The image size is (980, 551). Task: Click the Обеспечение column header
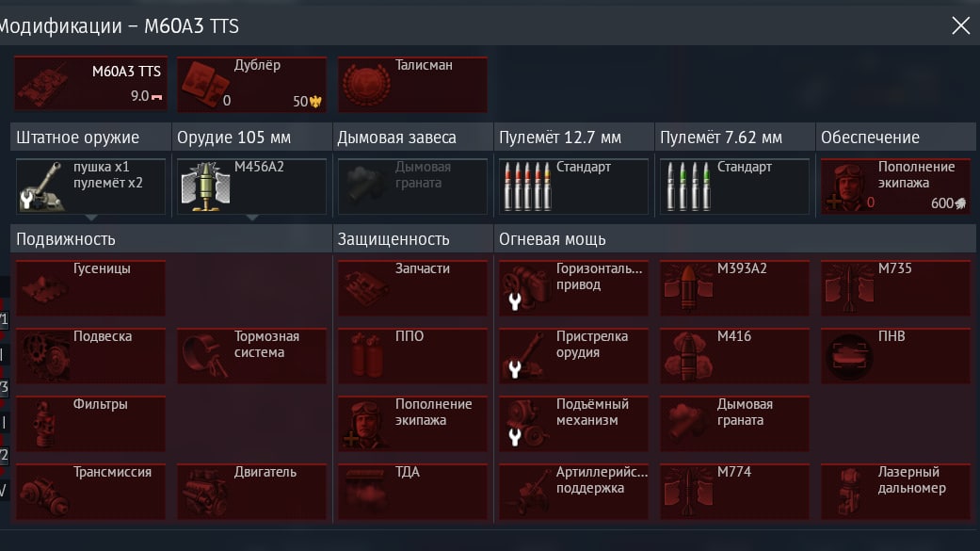895,137
